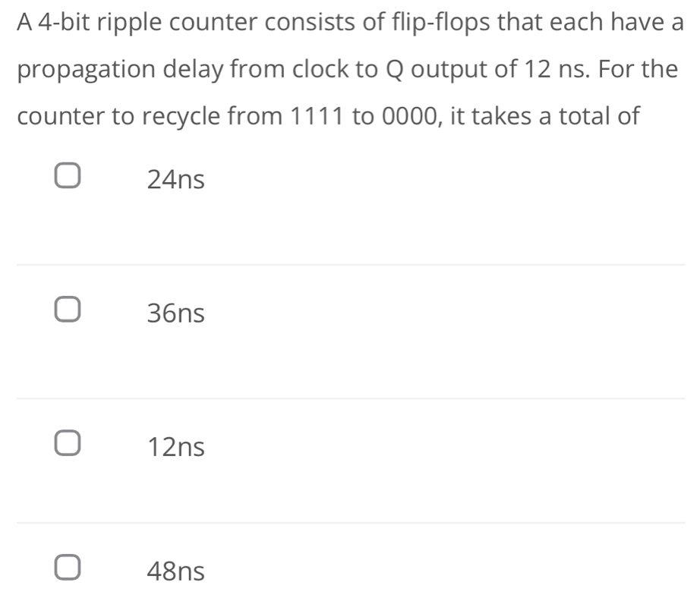Click the 24ns answer label text
Screen dimensions: 700x598
tap(175, 180)
